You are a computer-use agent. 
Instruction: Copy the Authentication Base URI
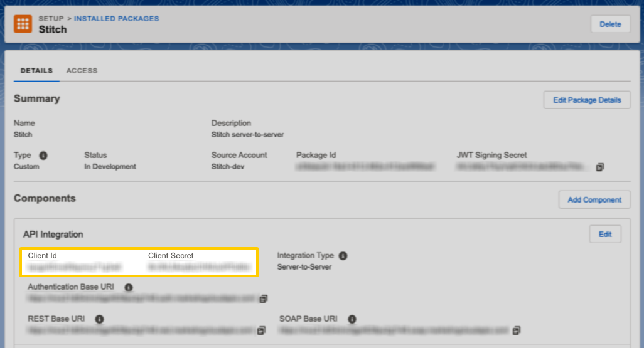coord(264,298)
